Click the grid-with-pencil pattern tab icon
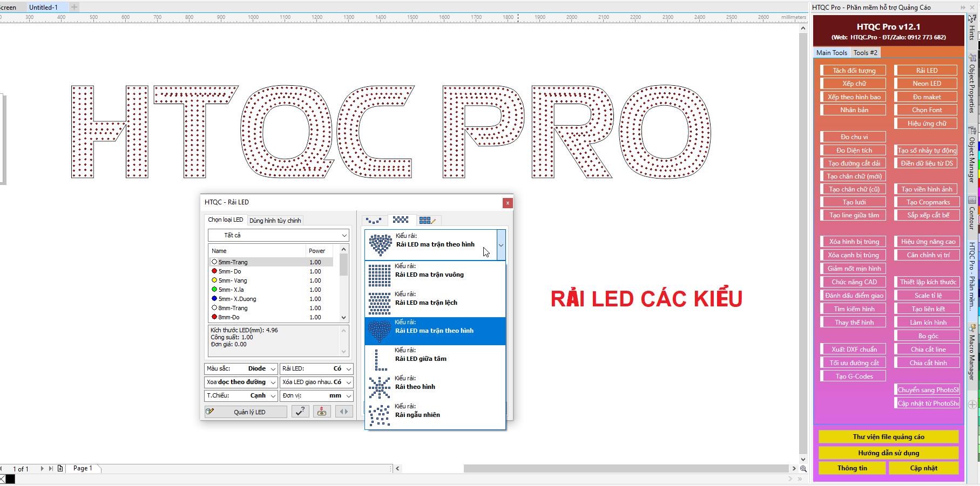980x486 pixels. click(x=428, y=220)
